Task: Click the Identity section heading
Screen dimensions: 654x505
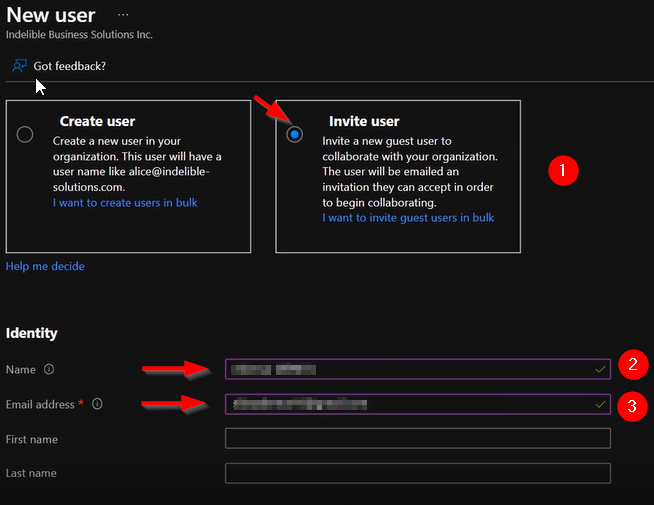Action: (32, 333)
